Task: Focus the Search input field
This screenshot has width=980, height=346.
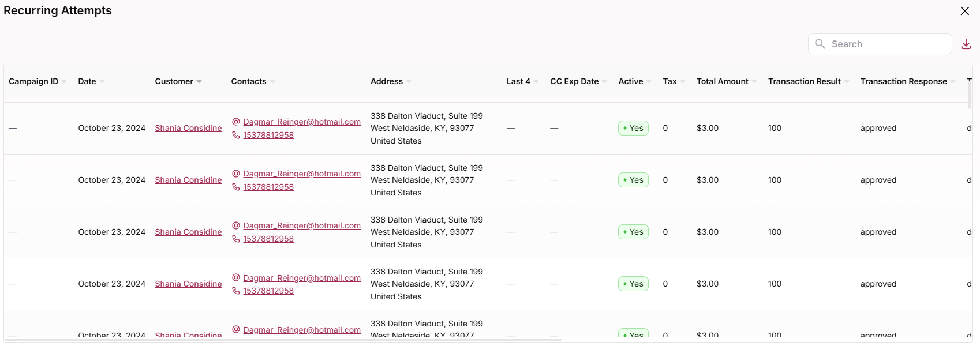Action: coord(880,44)
